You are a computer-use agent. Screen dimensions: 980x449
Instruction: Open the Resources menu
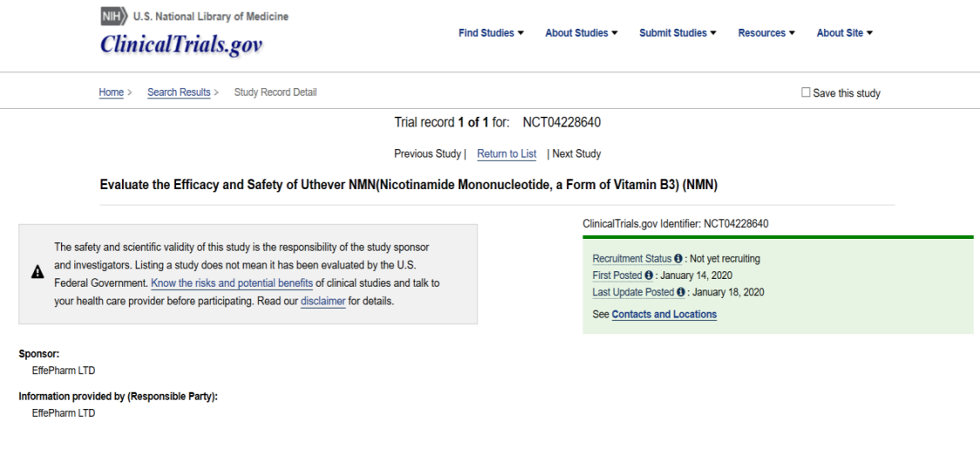pos(767,33)
